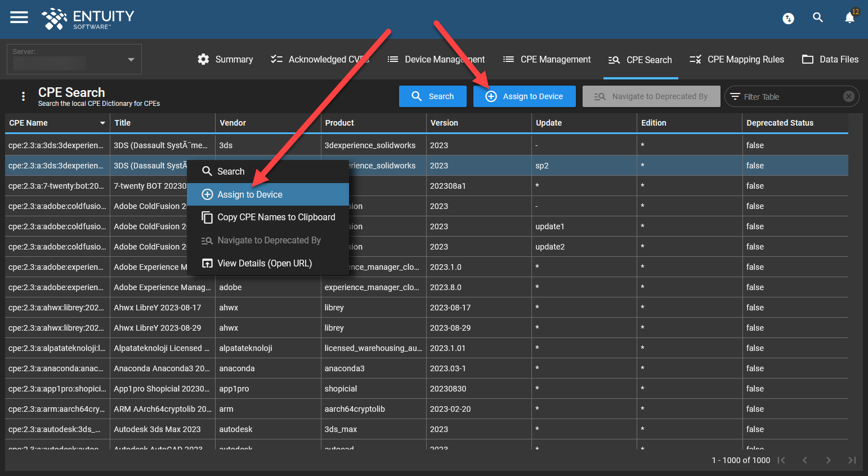Click the Assign to Device toolbar button

pos(525,96)
